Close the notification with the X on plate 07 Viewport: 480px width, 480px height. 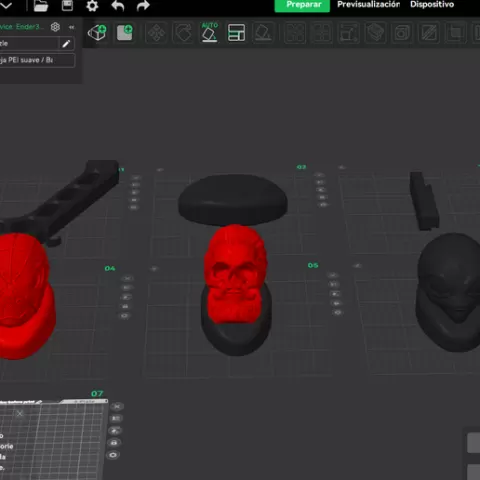coord(20,414)
